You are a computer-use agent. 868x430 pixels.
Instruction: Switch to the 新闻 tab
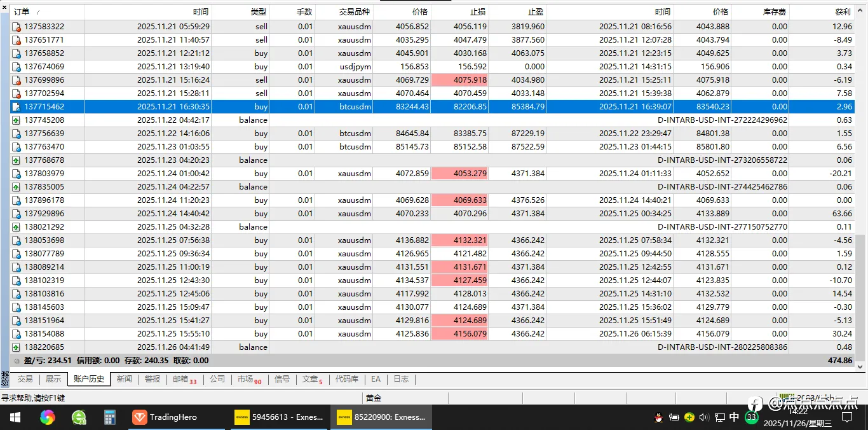pyautogui.click(x=125, y=379)
